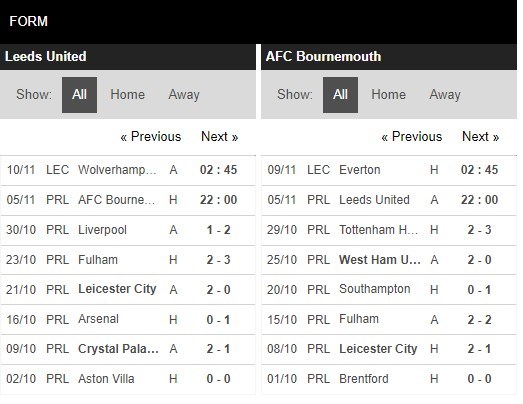Go to Next Leeds United matches
The width and height of the screenshot is (523, 404).
coord(219,137)
